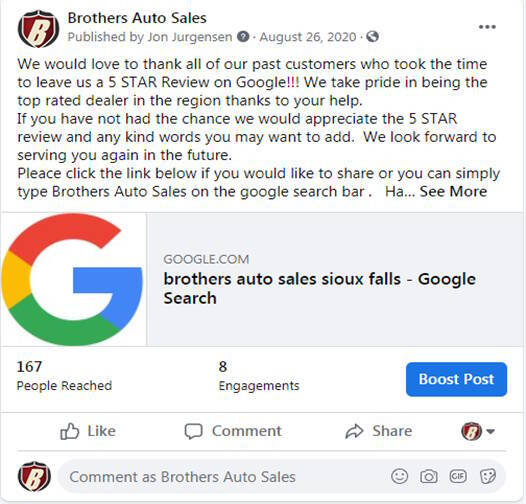526x504 pixels.
Task: Add a sticker to the comment
Action: point(487,476)
